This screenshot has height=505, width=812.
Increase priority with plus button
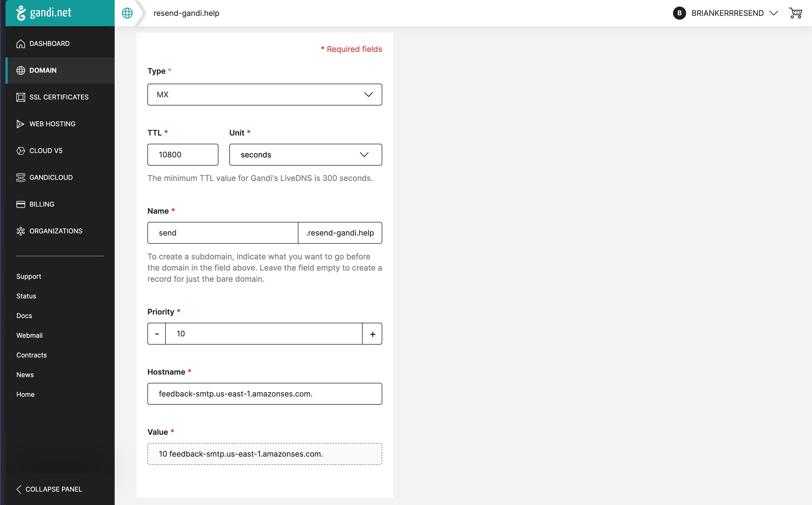coord(372,334)
